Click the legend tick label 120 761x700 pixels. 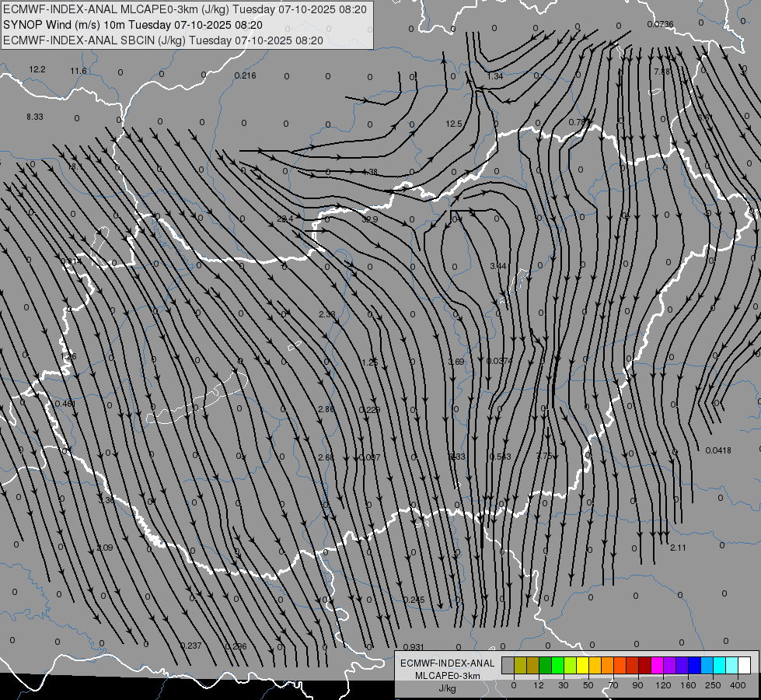(663, 685)
